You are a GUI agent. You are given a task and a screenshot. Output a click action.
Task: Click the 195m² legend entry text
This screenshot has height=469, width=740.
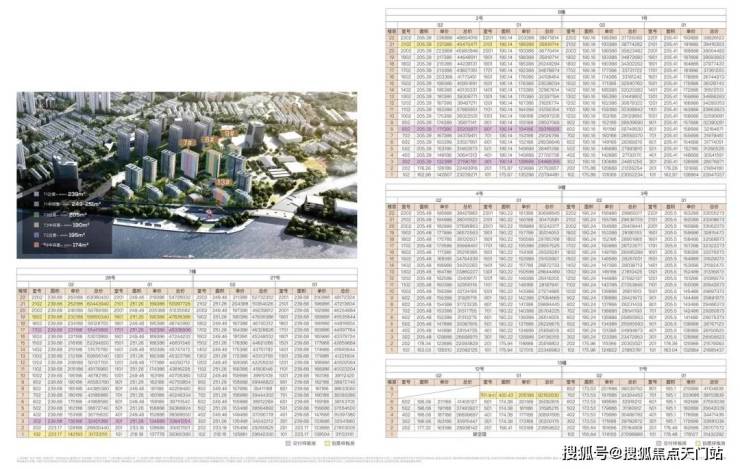click(x=64, y=235)
